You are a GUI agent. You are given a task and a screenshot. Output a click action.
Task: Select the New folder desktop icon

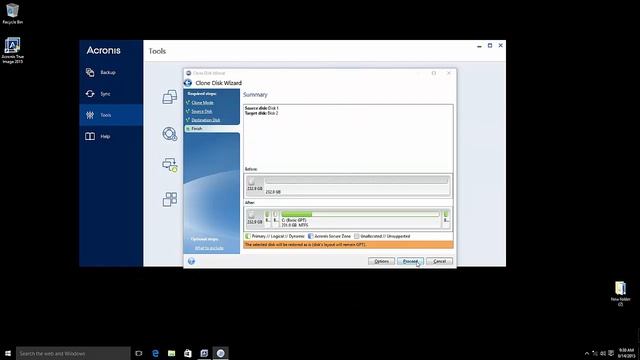point(620,294)
